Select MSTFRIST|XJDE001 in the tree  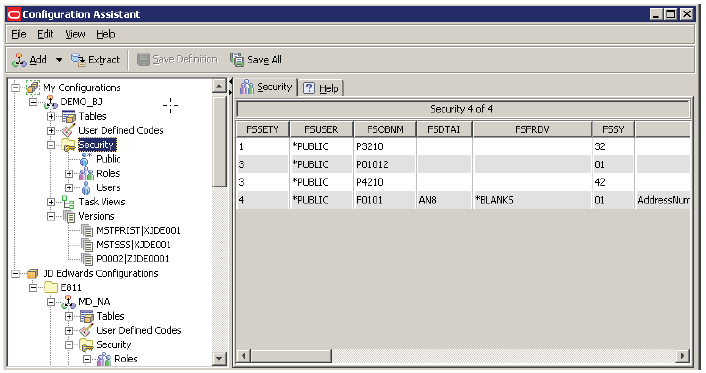pos(138,231)
